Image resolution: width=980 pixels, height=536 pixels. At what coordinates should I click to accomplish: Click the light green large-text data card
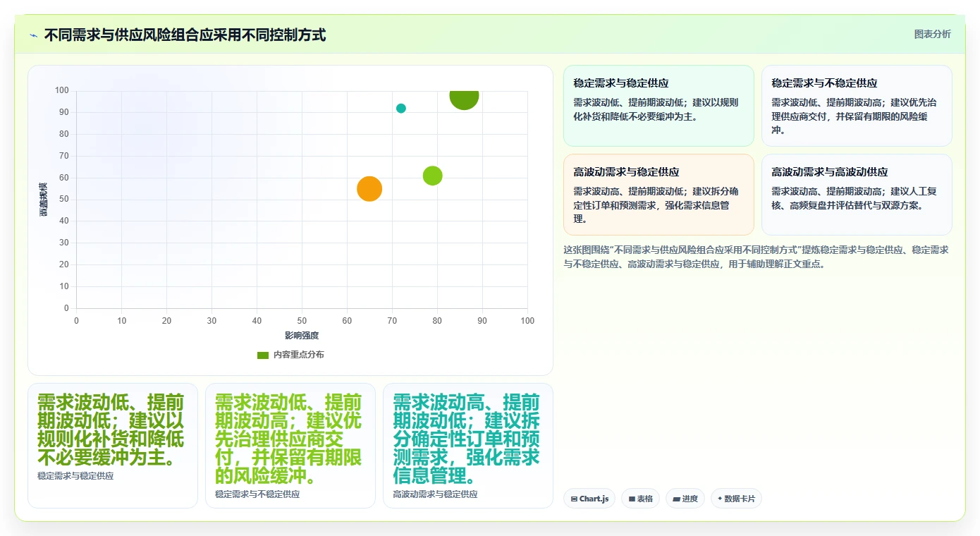coord(290,446)
